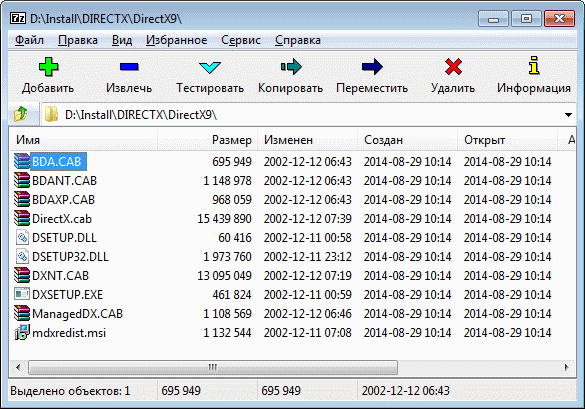Click status bar date 2002-12-12 06:43

[x=406, y=391]
